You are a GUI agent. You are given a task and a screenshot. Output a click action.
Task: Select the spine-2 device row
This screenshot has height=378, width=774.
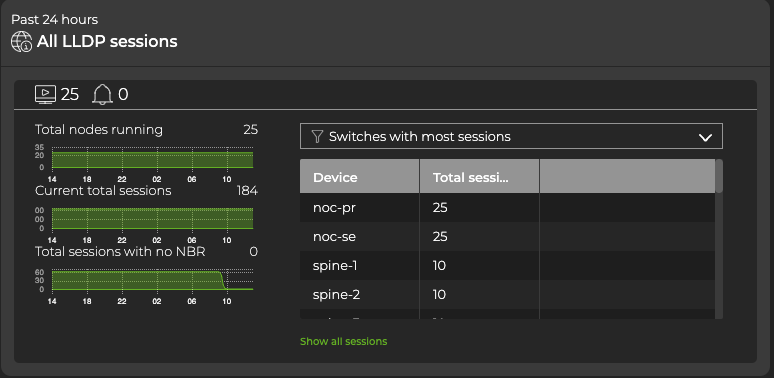point(507,295)
